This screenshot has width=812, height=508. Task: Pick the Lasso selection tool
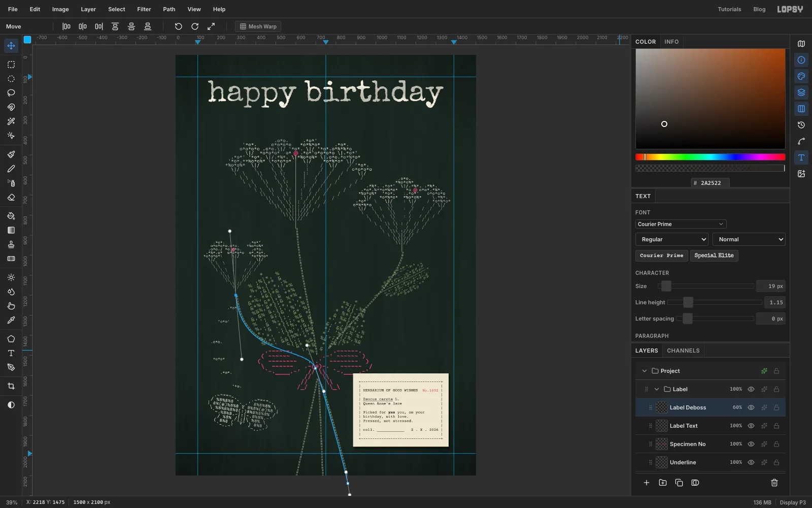11,93
